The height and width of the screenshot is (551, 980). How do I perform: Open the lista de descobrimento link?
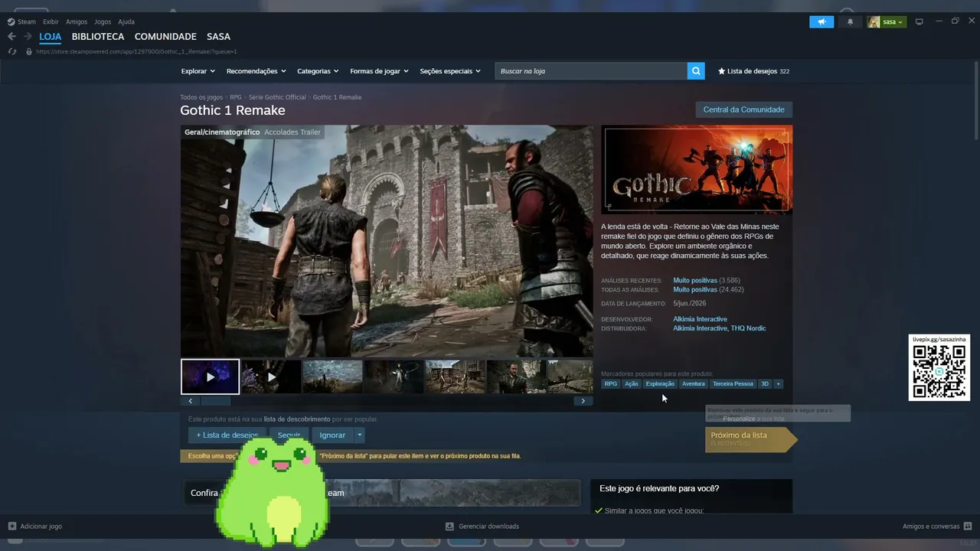(x=297, y=419)
